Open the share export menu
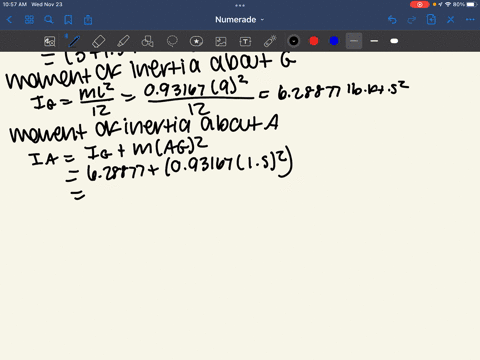 point(88,20)
